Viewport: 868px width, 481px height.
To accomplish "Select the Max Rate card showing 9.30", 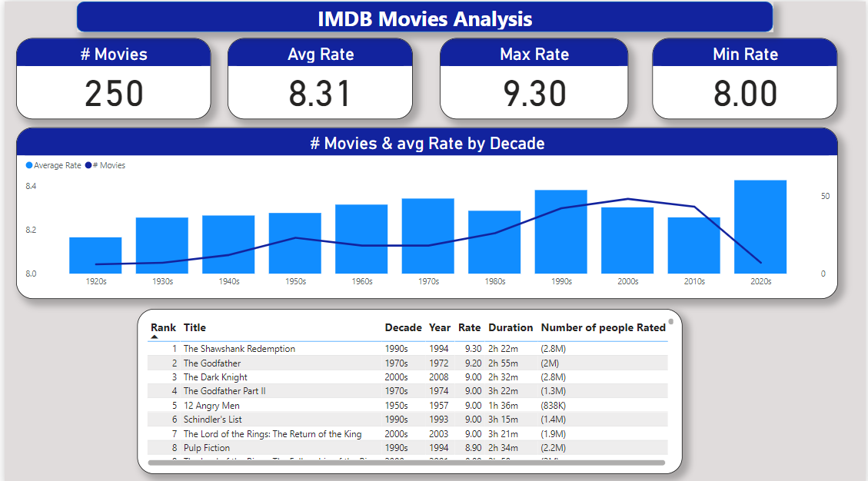I will click(x=534, y=79).
